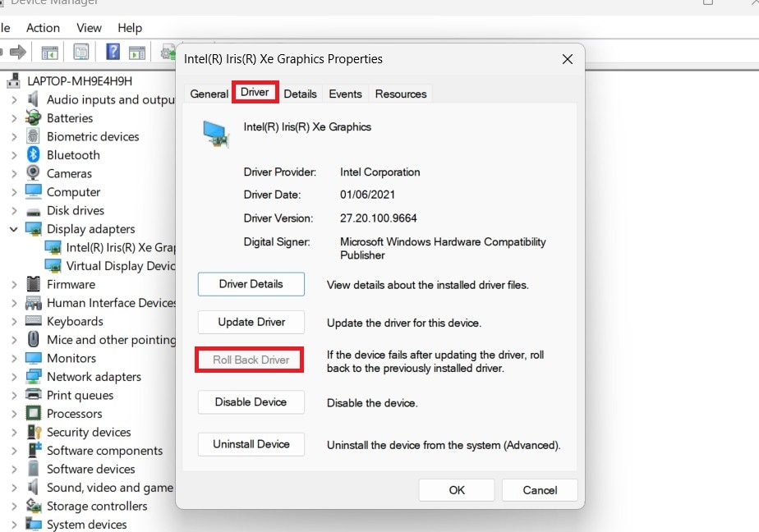This screenshot has width=759, height=532.
Task: Expand the Firmware node
Action: point(14,284)
